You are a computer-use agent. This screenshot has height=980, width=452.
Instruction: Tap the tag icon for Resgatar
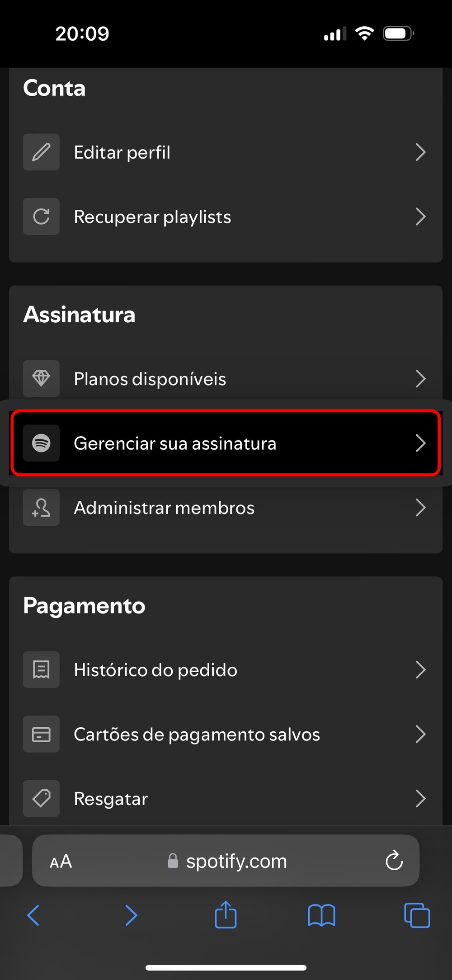point(41,798)
